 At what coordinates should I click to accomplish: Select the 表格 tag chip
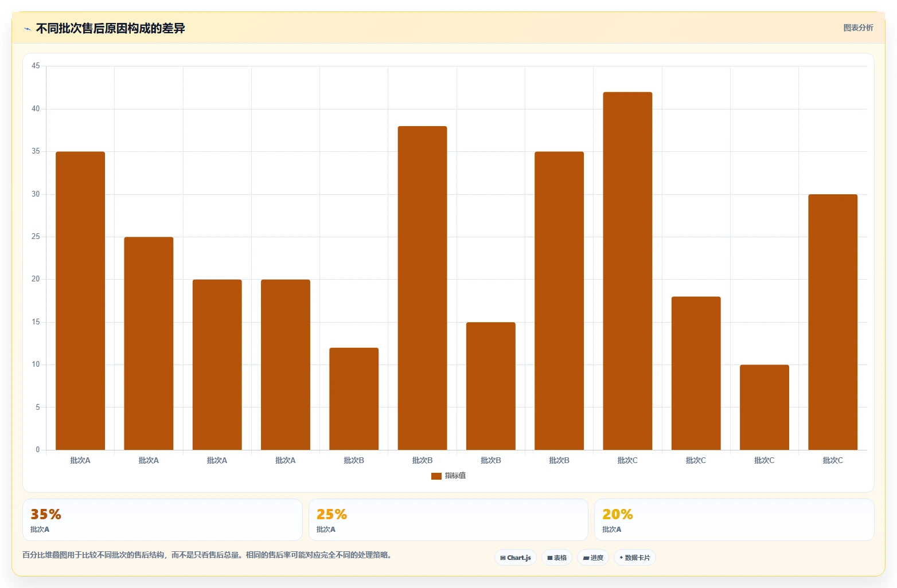tap(557, 558)
